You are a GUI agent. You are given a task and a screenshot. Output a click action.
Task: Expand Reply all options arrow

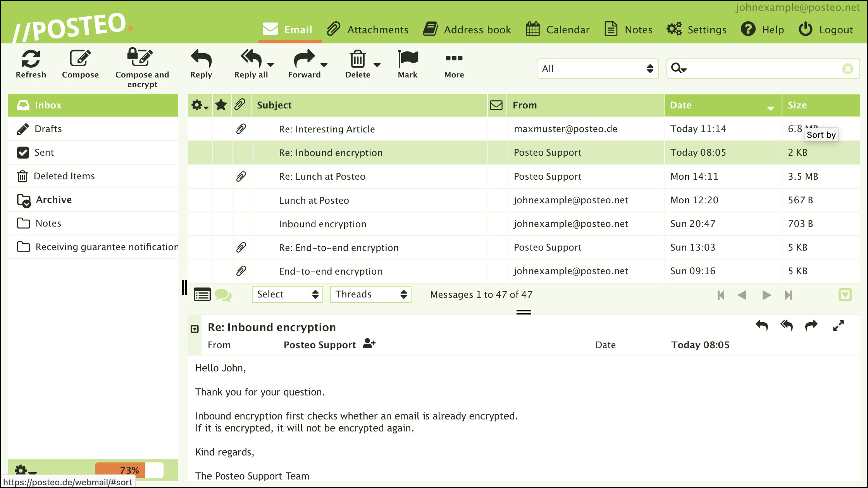tap(271, 65)
